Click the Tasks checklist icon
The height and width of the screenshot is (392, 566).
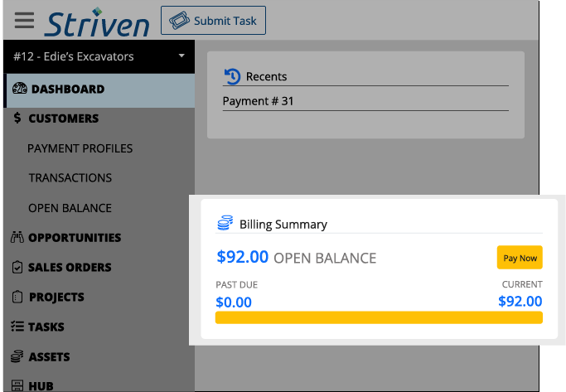(17, 327)
